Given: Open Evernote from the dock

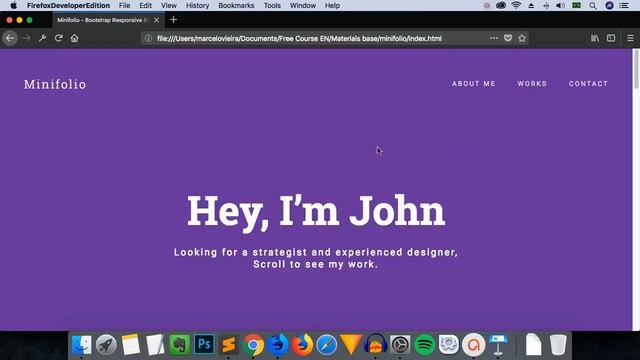Looking at the screenshot, I should pos(180,345).
